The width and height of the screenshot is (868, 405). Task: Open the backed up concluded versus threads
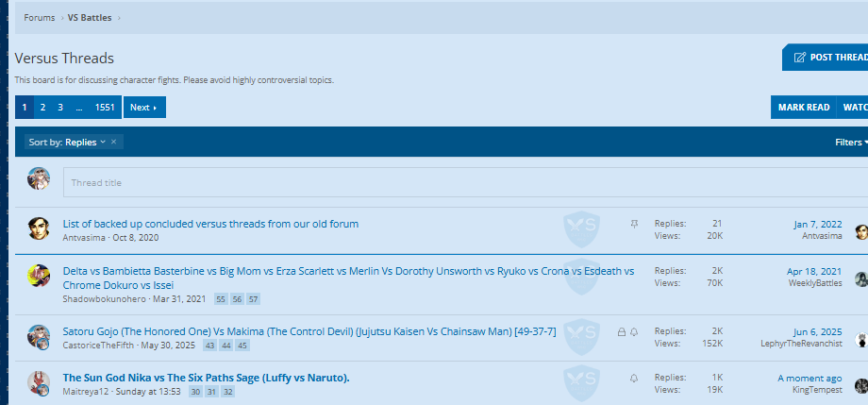coord(211,224)
